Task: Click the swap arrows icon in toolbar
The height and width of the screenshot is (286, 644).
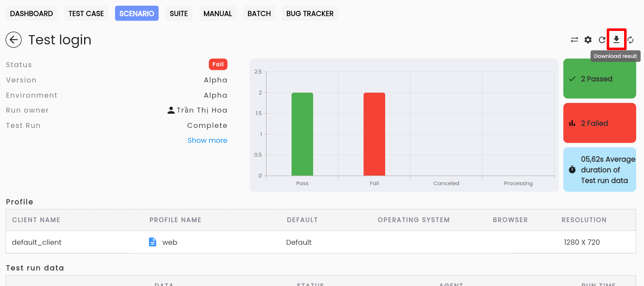Action: (x=574, y=40)
